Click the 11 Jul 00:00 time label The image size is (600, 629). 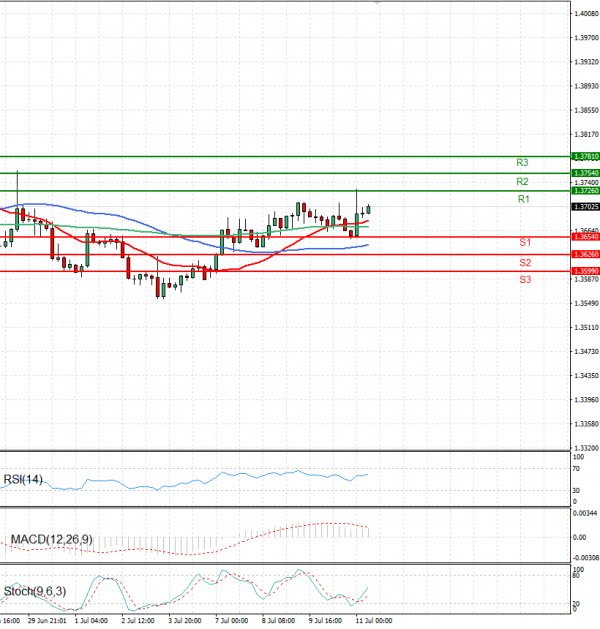point(374,621)
